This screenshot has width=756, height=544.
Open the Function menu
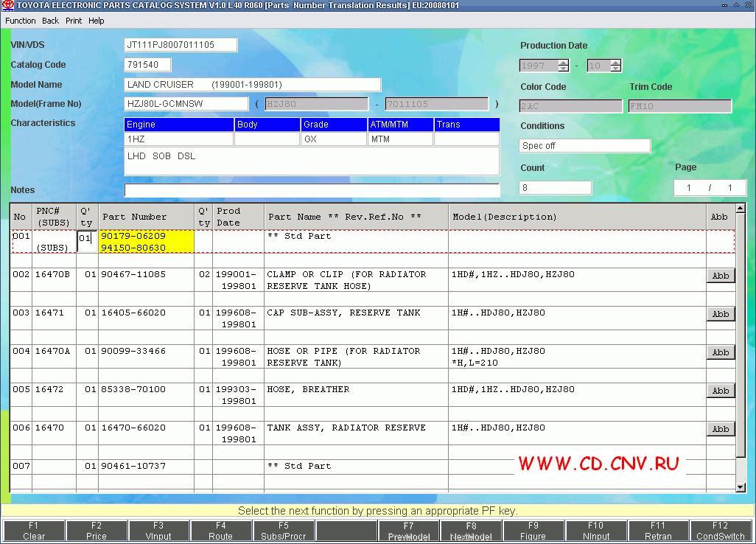click(x=20, y=21)
